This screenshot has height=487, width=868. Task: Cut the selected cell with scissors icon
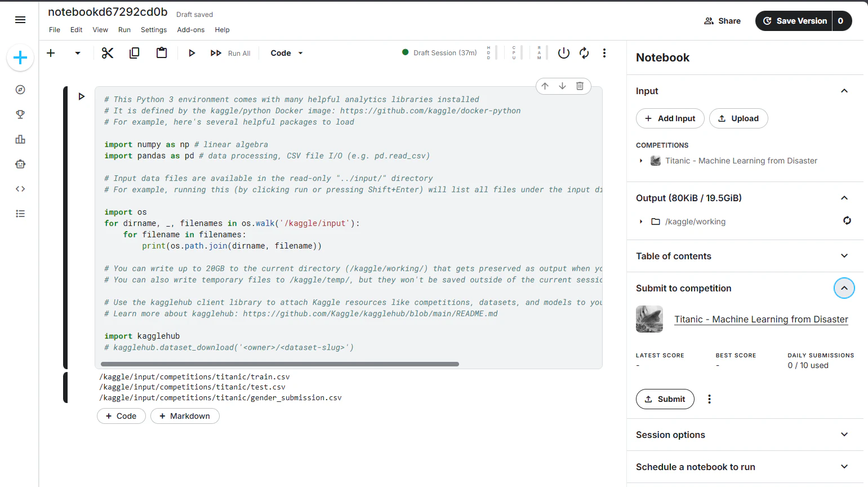point(108,53)
